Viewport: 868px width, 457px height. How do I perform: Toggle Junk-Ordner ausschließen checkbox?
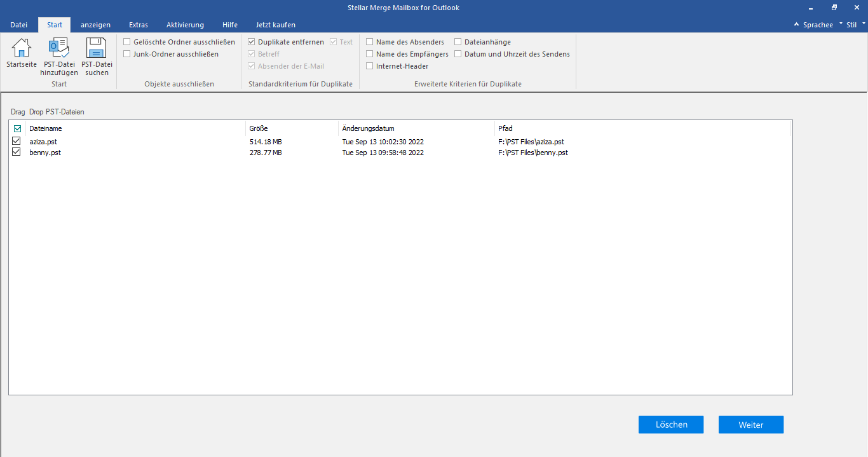[127, 54]
